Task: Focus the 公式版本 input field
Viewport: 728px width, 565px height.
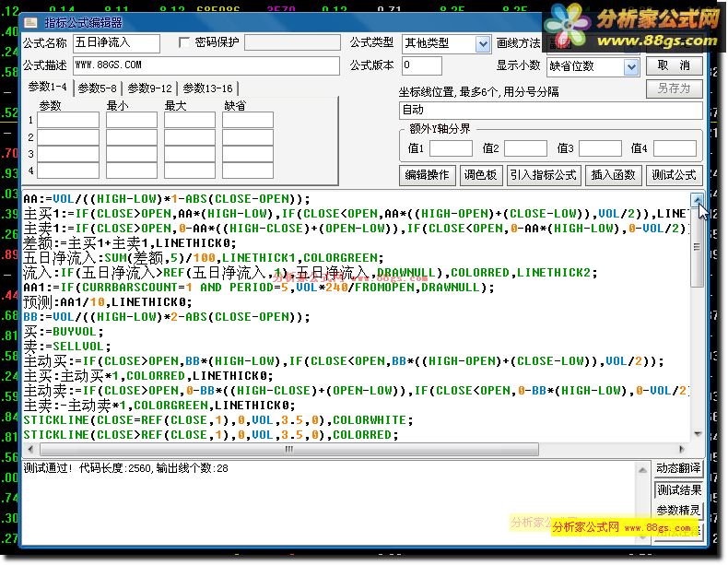Action: pos(421,65)
